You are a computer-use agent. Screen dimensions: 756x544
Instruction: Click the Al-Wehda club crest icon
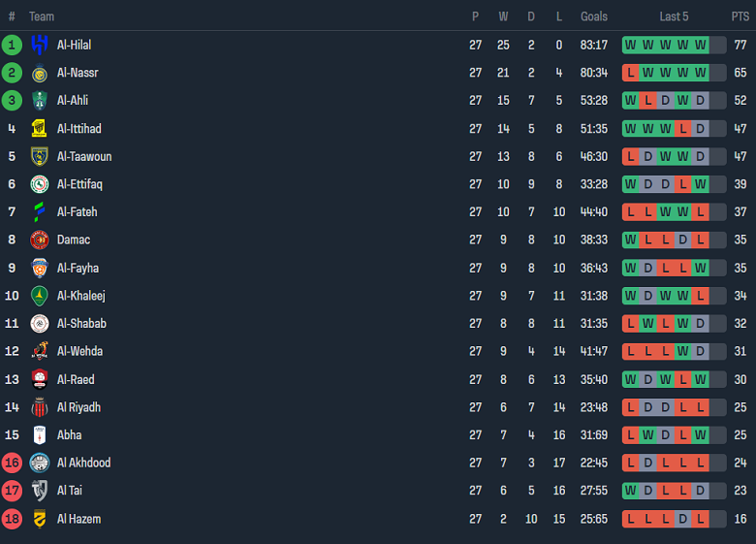click(x=40, y=351)
